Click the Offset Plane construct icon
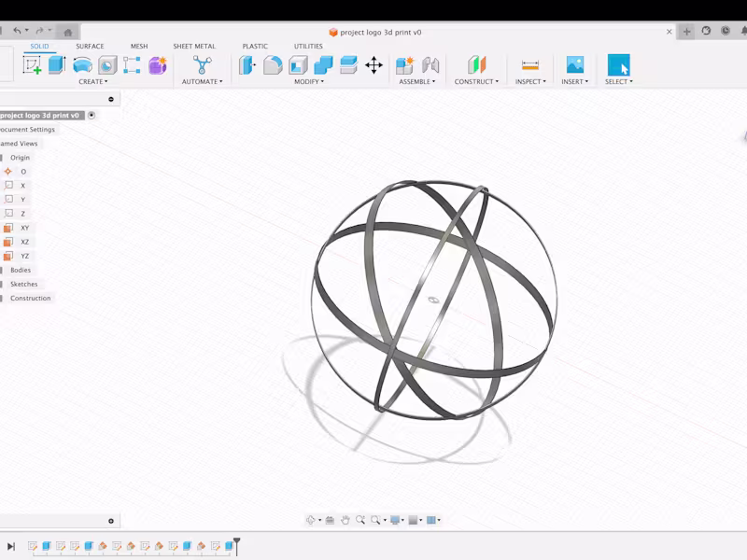The width and height of the screenshot is (747, 560). tap(477, 64)
